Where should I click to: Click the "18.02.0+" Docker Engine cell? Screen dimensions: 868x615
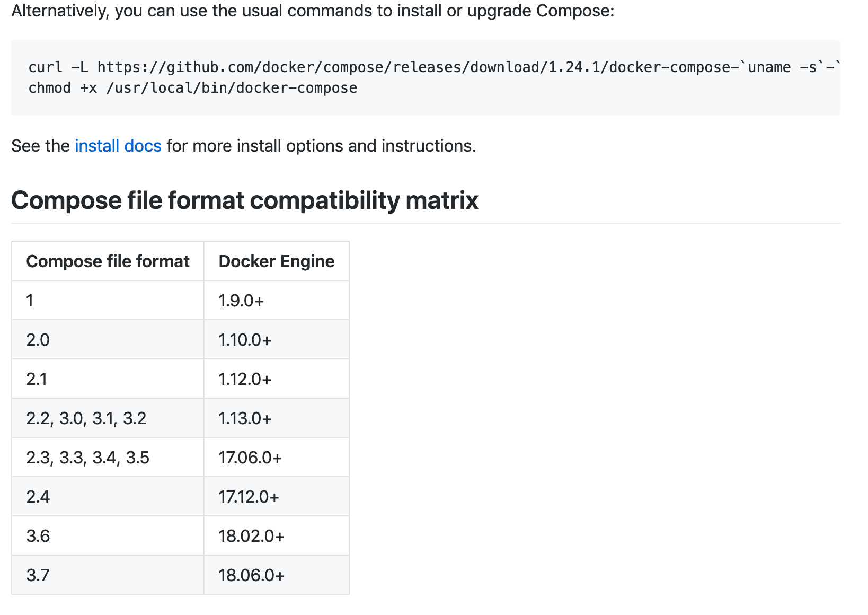(x=251, y=536)
